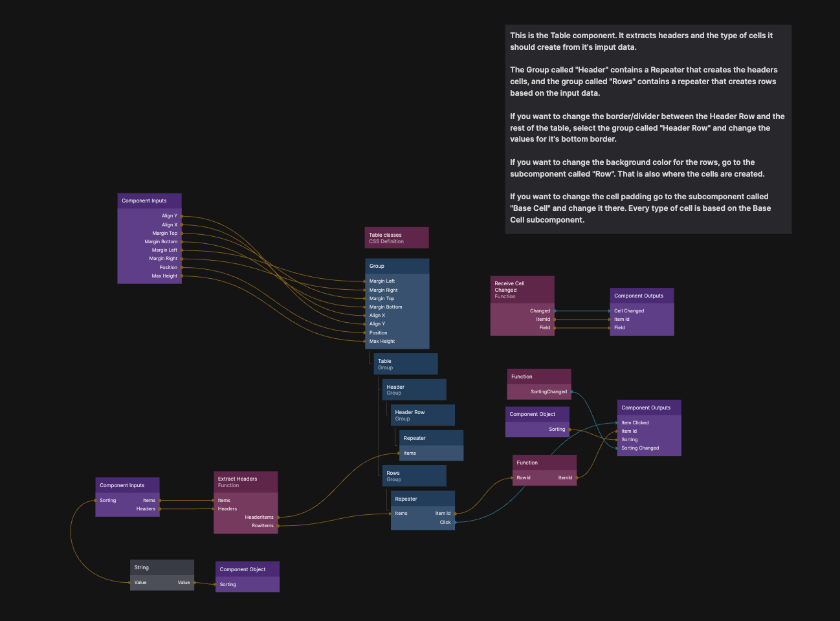Select the Table group node

tap(405, 364)
